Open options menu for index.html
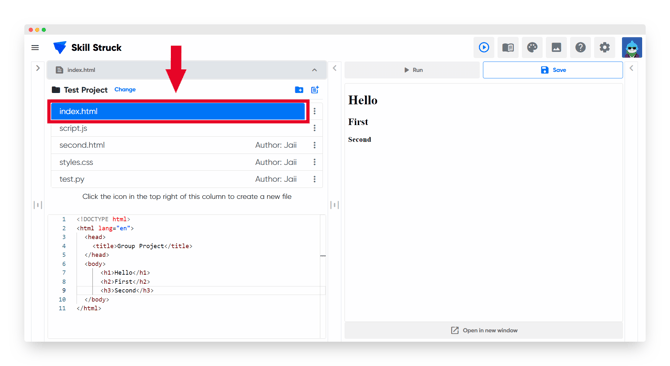Screen dimensions: 670x366 tap(314, 111)
